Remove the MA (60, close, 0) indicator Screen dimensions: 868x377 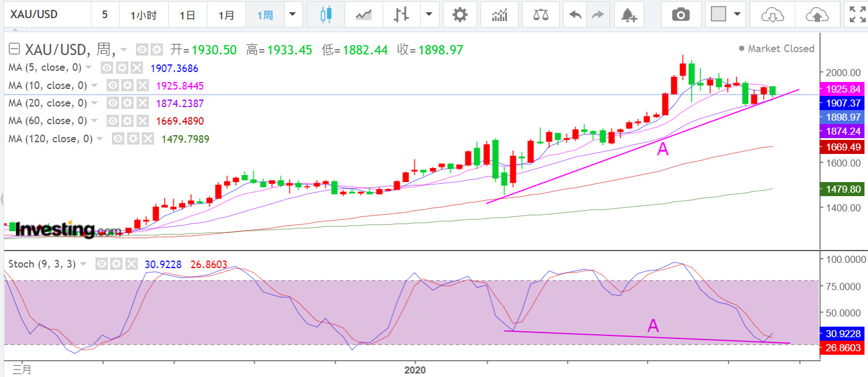pos(142,121)
